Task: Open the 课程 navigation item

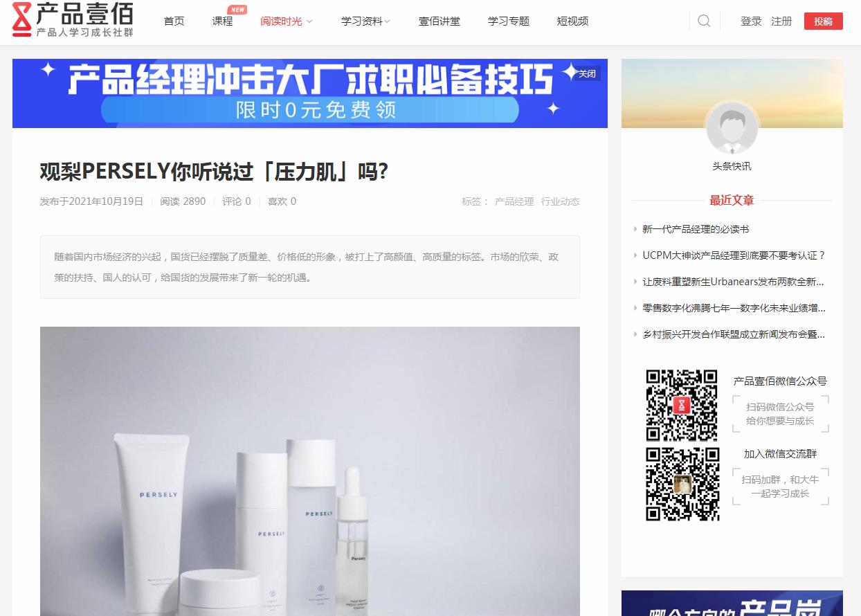Action: point(223,21)
